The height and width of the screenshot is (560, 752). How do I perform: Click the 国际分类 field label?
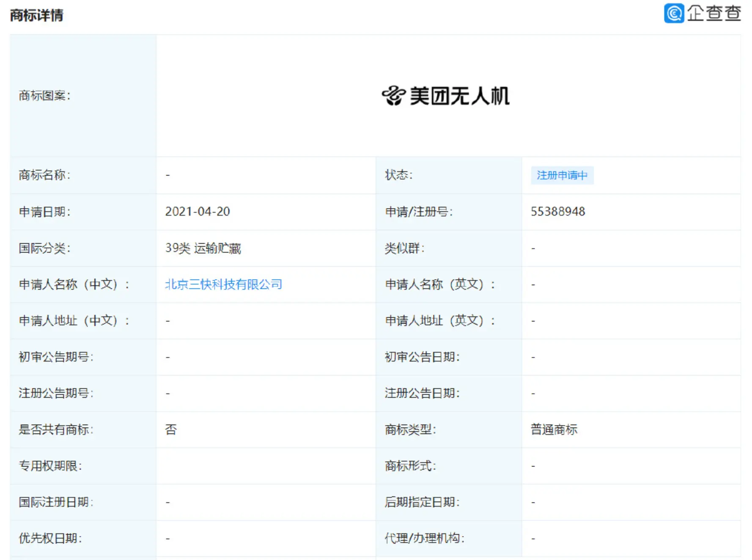(44, 248)
